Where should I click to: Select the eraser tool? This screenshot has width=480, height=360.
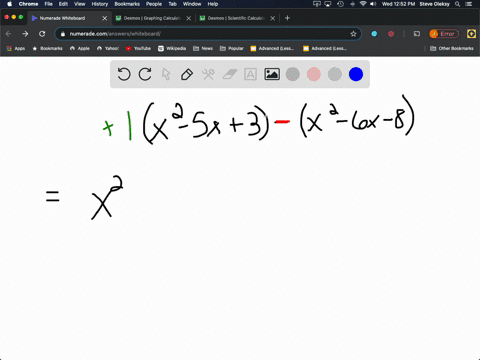click(x=229, y=74)
